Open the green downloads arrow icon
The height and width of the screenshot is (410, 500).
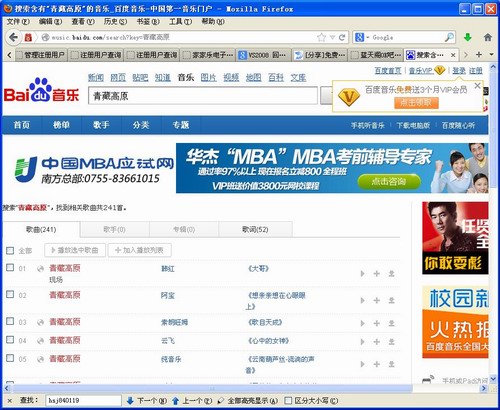coord(468,37)
